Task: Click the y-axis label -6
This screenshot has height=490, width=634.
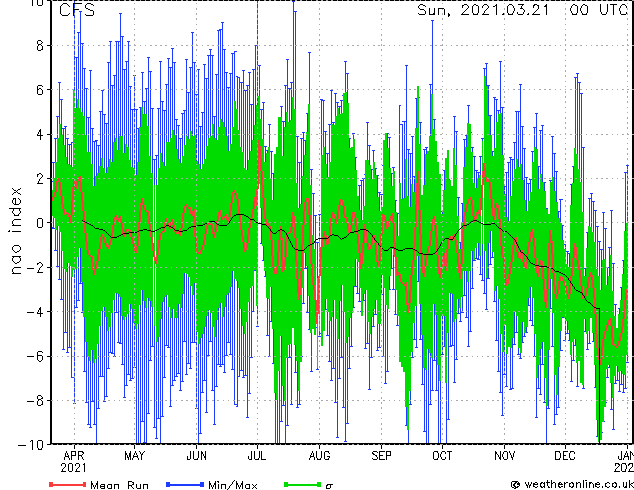Action: click(35, 356)
